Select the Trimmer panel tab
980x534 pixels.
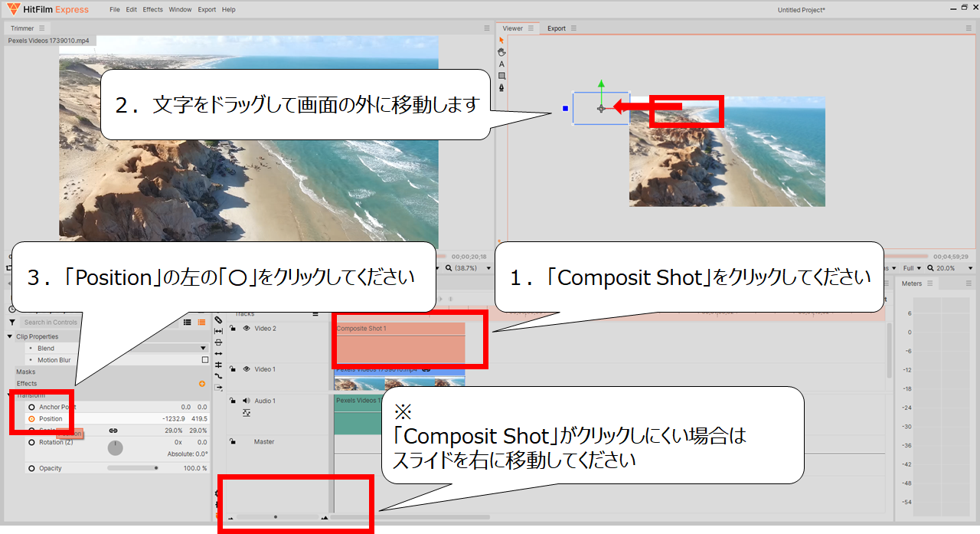pyautogui.click(x=22, y=28)
